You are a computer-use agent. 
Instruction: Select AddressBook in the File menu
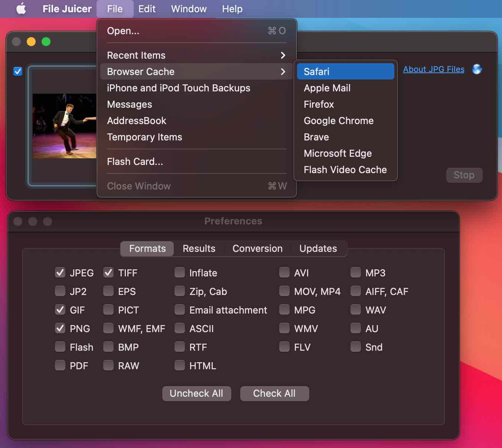(197, 121)
